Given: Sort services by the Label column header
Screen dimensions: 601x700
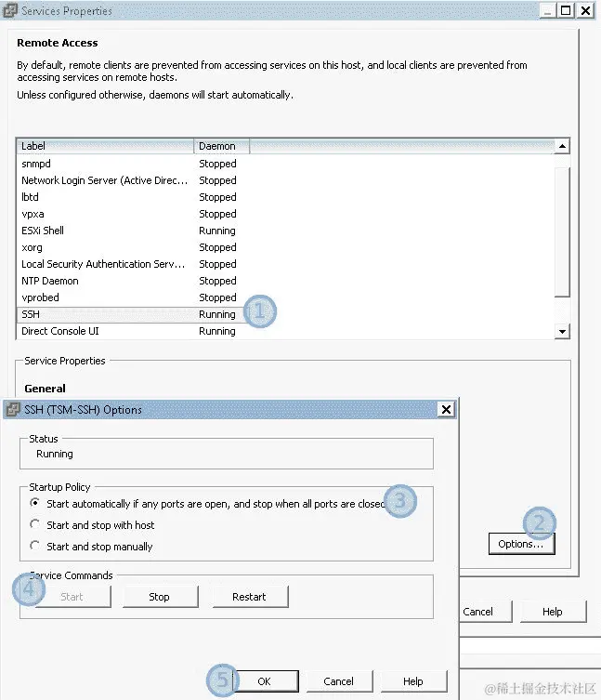Looking at the screenshot, I should (105, 146).
